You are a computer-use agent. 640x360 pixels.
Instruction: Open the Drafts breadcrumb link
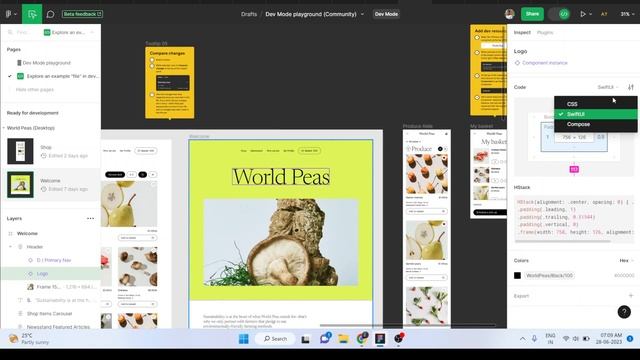249,14
